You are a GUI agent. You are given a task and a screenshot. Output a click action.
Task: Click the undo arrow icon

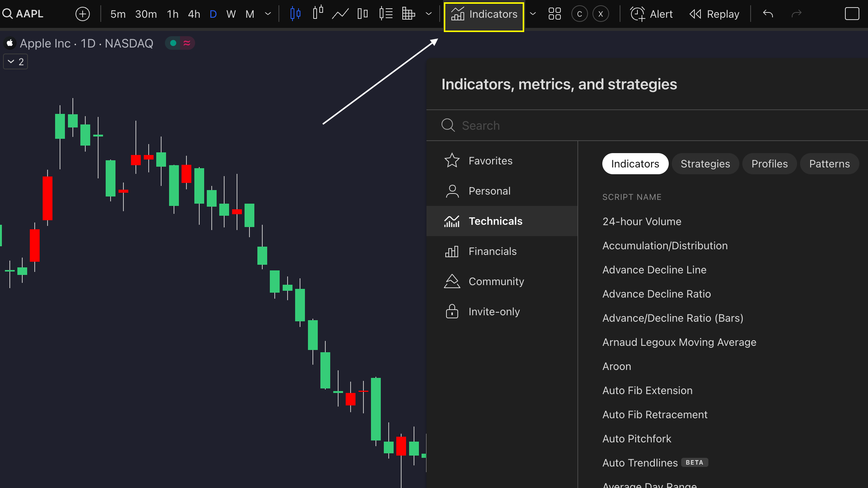click(x=768, y=14)
